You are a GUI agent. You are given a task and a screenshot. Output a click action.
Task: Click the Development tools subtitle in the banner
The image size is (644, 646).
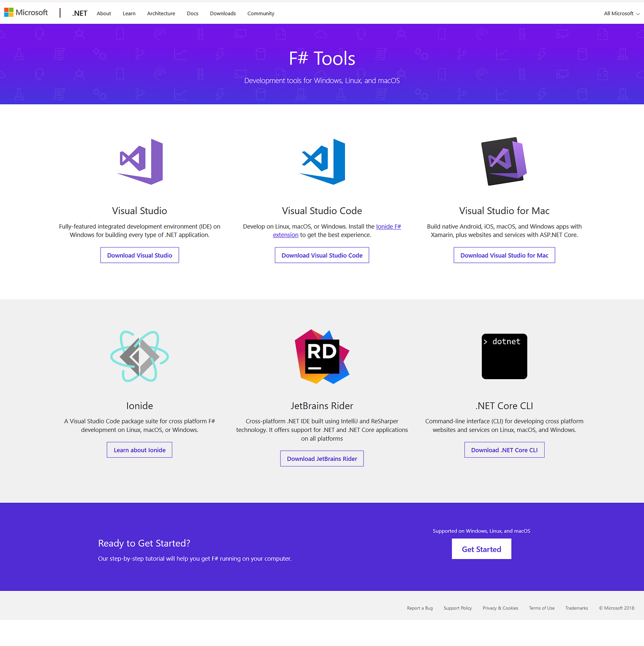(x=322, y=80)
